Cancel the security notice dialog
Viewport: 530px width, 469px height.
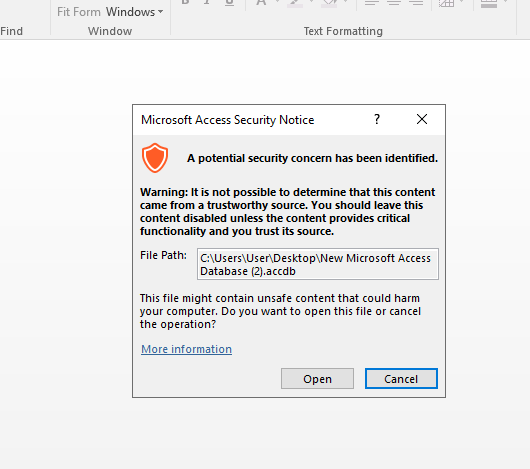pos(401,378)
